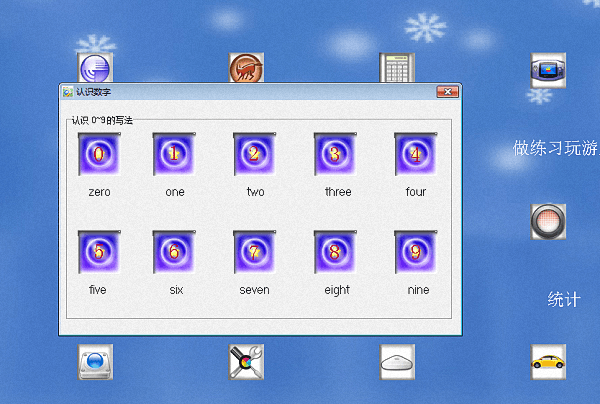The image size is (600, 404).
Task: Open the 做练习玩游 label
Action: coord(555,149)
